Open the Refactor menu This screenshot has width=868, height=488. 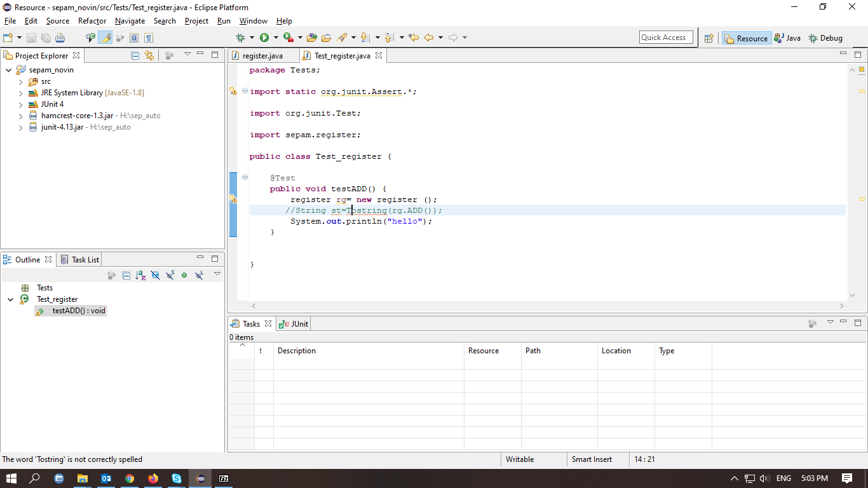click(x=92, y=21)
